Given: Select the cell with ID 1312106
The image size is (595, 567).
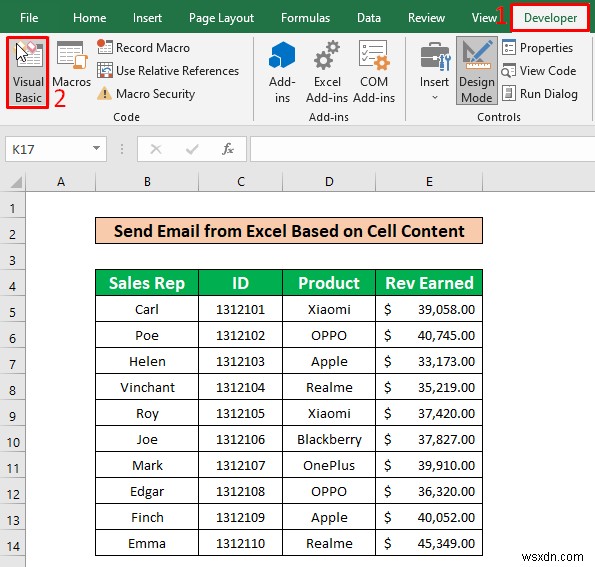Looking at the screenshot, I should tap(241, 439).
